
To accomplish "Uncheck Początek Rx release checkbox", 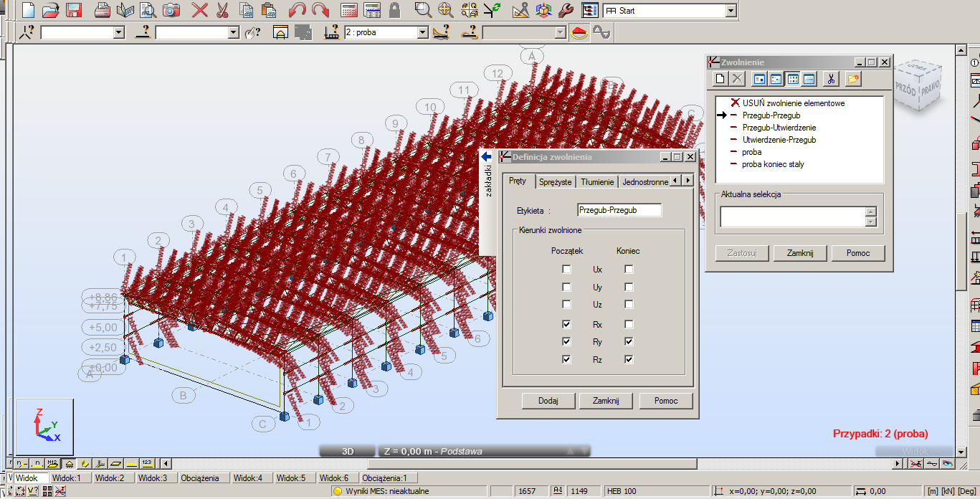I will (567, 324).
